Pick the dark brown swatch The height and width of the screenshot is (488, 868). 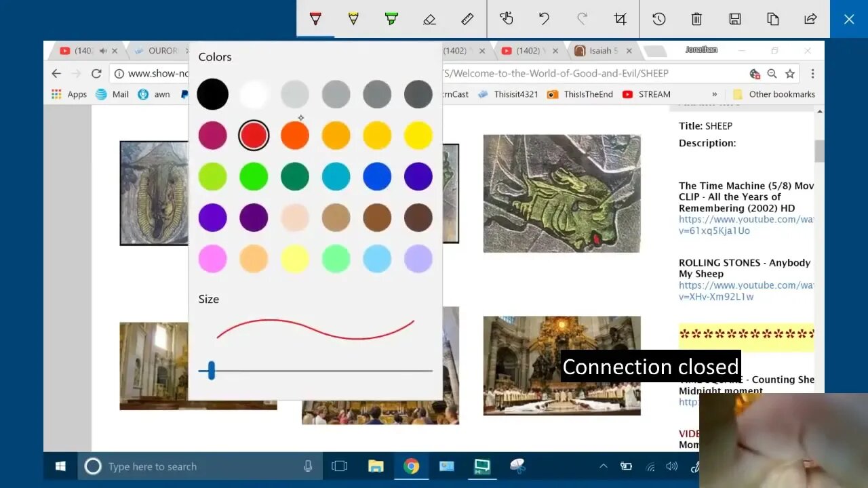pyautogui.click(x=418, y=218)
